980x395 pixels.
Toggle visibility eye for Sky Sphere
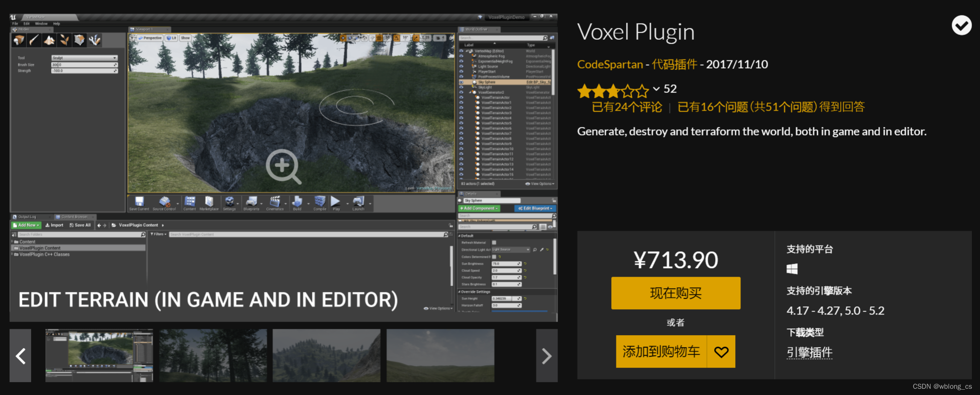coord(461,82)
